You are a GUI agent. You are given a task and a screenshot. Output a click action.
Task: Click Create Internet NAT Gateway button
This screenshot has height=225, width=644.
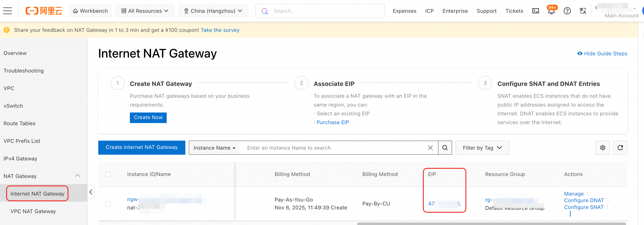point(141,147)
